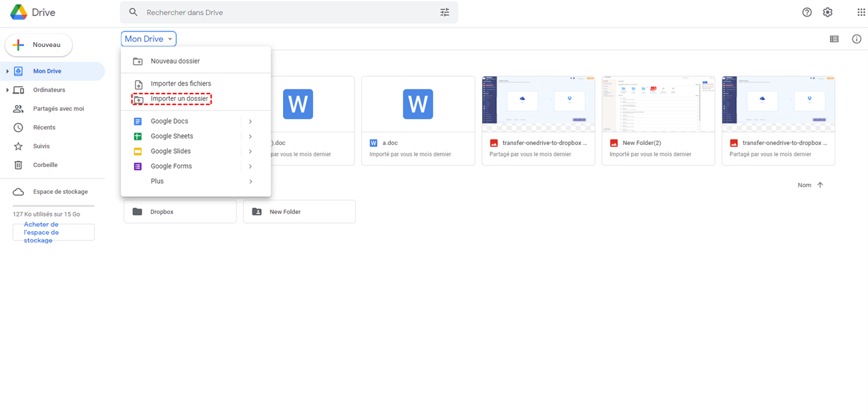Click the Nom sort label
Image resolution: width=868 pixels, height=417 pixels.
(x=805, y=185)
